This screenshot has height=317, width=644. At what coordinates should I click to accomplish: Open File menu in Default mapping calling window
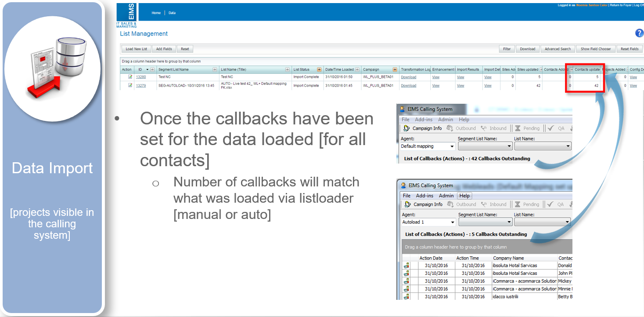406,120
